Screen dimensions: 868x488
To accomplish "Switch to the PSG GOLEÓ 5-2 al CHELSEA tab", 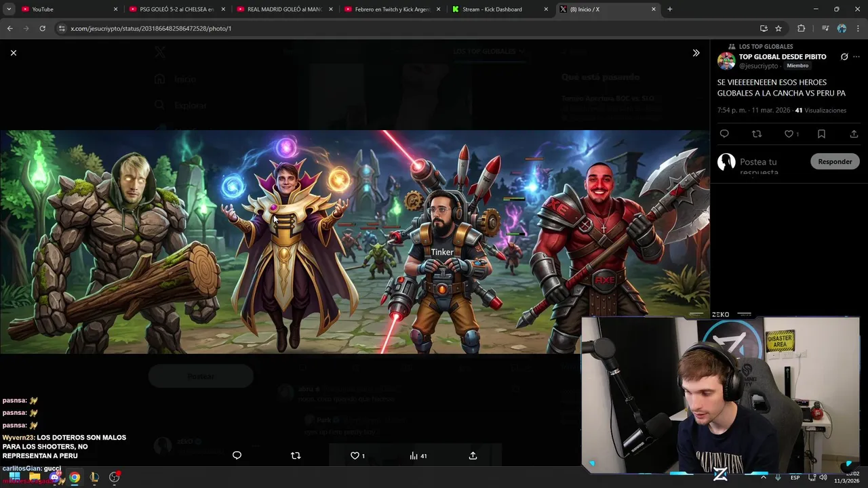I will tap(176, 9).
